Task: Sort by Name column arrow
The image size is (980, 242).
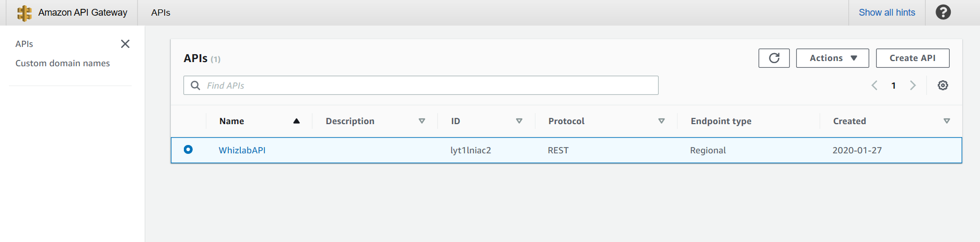Action: [297, 121]
